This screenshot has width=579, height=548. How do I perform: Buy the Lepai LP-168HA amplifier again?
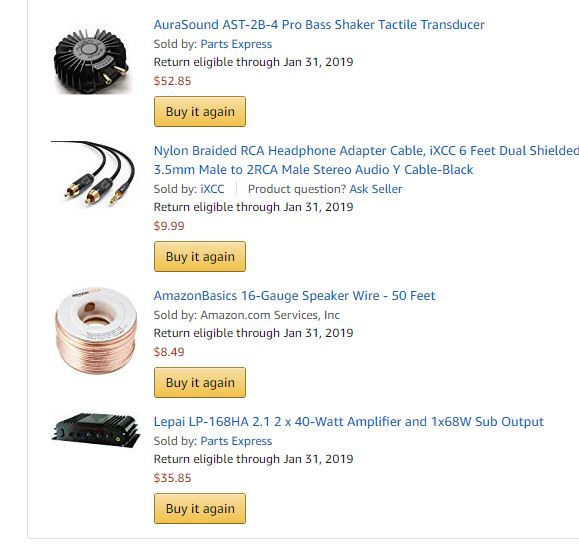click(x=200, y=508)
